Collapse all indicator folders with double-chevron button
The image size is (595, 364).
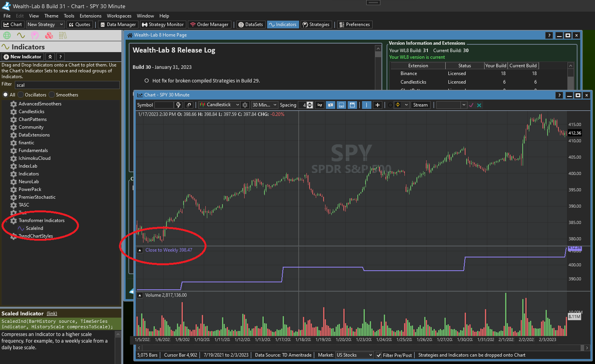coord(50,57)
